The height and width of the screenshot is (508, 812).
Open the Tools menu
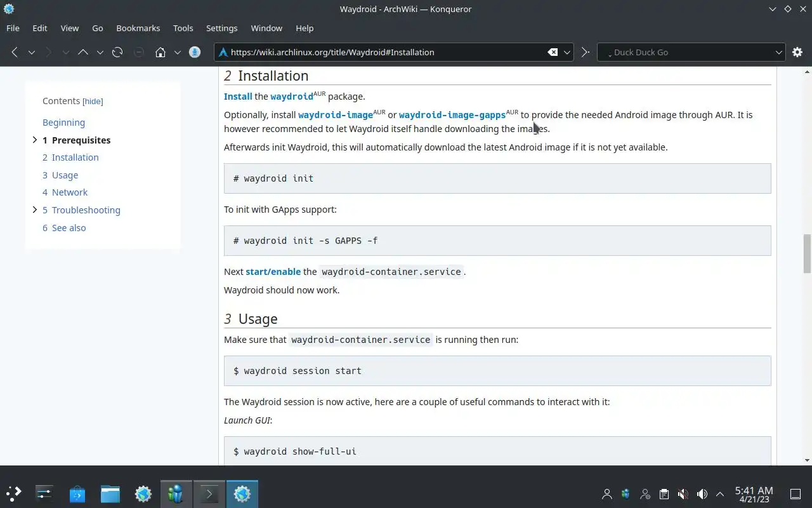183,28
